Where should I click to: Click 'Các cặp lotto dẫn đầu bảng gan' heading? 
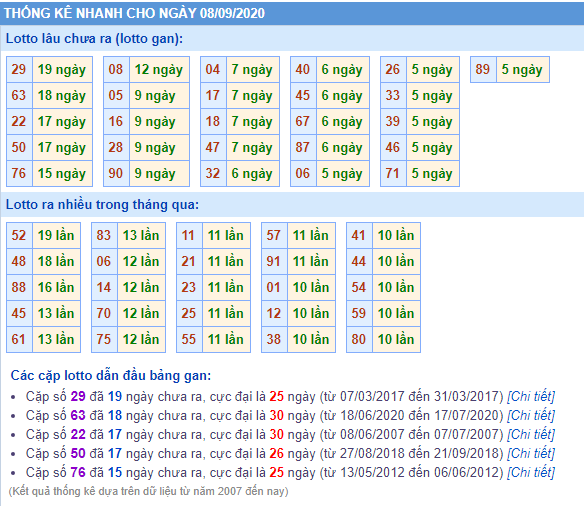tap(111, 375)
